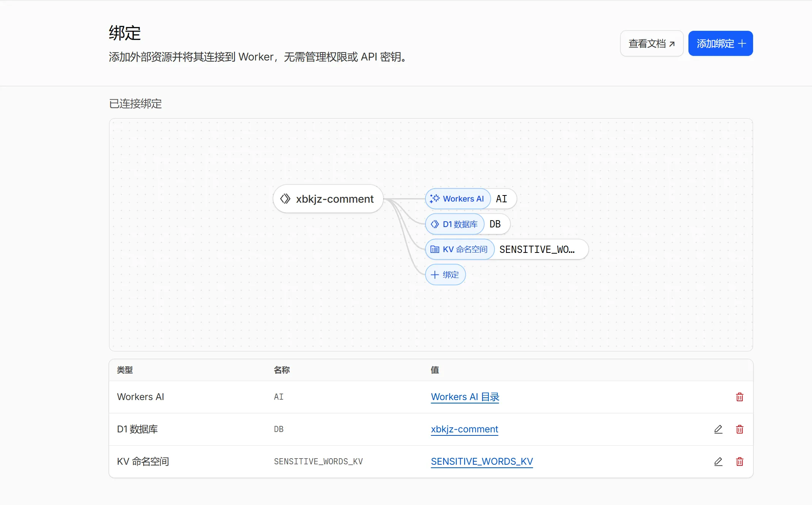Click the D1 database icon in diagram

(x=435, y=224)
